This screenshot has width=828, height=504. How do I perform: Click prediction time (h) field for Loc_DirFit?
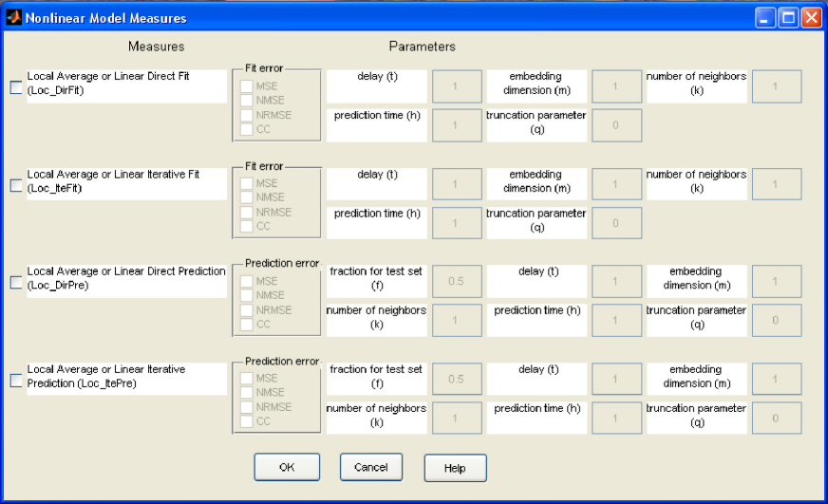(458, 125)
